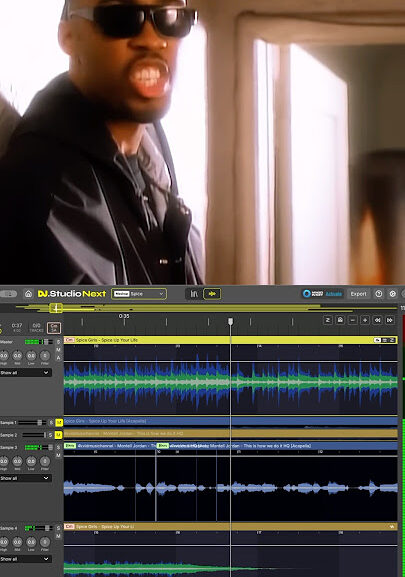
Task: Click the Cm key tag on Sample 4 clip
Action: (x=70, y=527)
